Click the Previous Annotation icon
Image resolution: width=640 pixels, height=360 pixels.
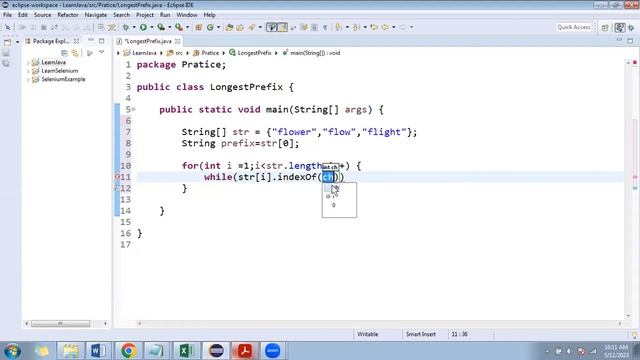click(x=357, y=27)
